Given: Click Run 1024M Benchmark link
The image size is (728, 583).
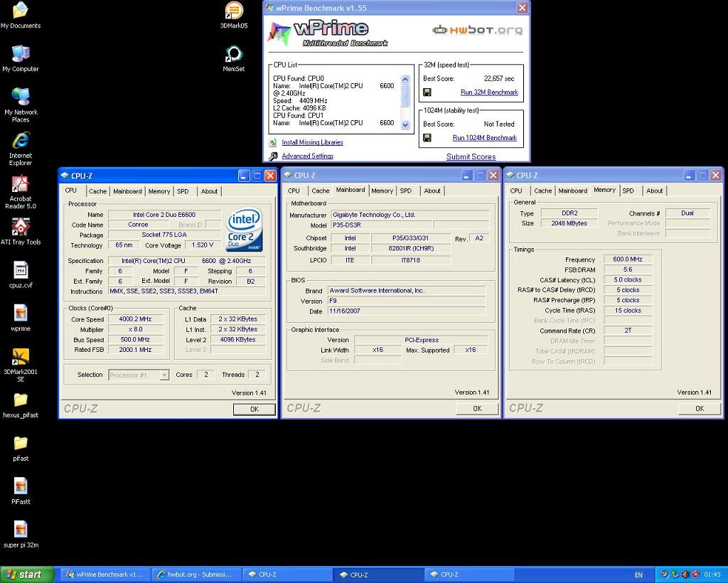Looking at the screenshot, I should tap(485, 138).
